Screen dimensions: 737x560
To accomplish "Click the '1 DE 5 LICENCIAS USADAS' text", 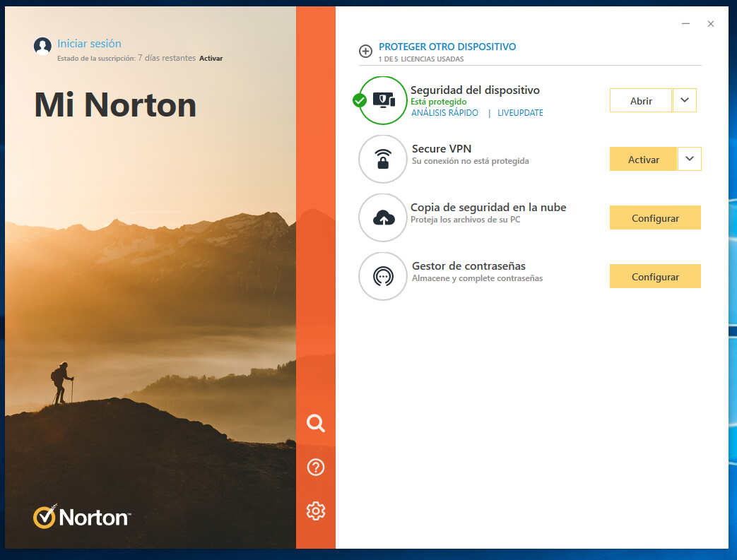I will pos(421,59).
